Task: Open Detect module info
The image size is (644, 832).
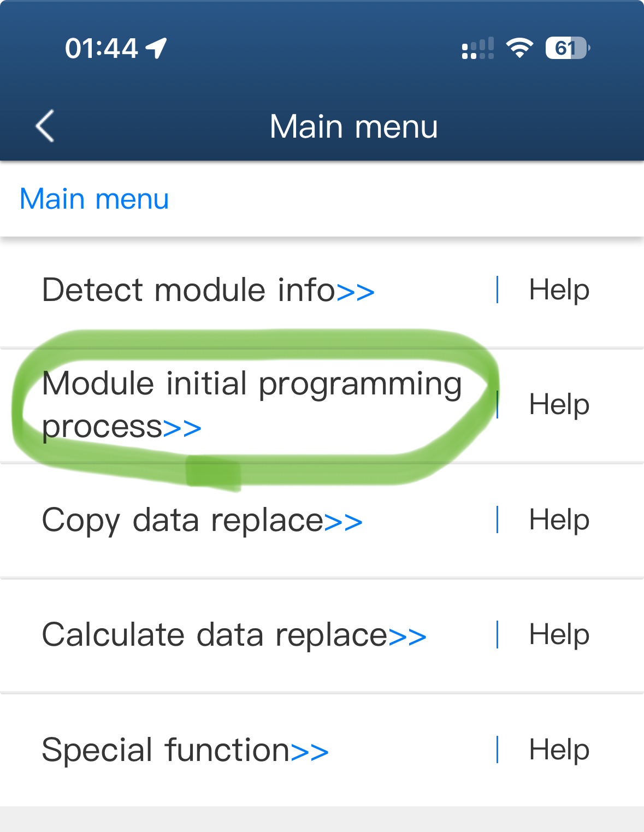Action: [x=188, y=290]
